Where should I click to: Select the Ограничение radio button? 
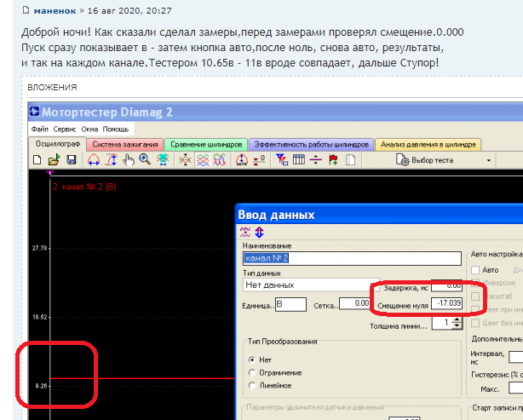pos(252,372)
